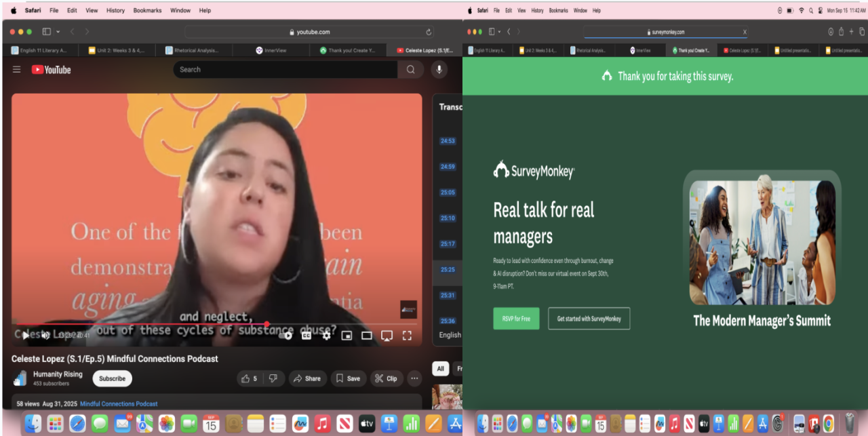Open the Mindful Connections Podcast link
868x436 pixels.
click(x=119, y=403)
